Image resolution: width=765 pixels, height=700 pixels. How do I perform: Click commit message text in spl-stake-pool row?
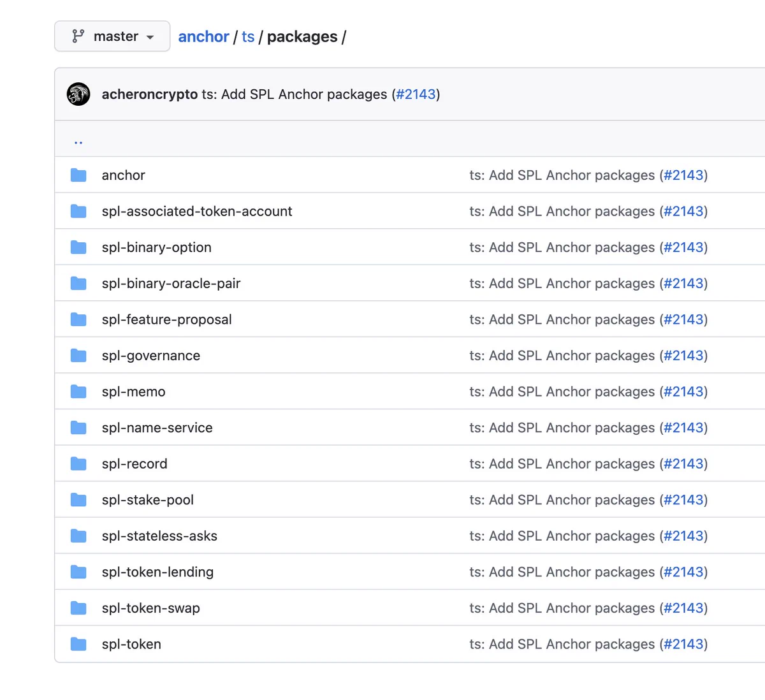pos(562,500)
